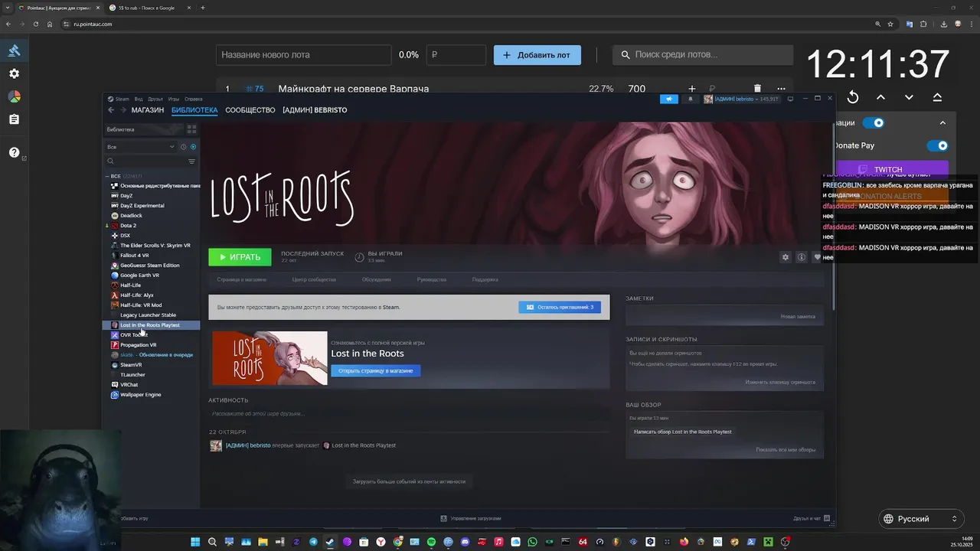Toggle the integrations switch above Donate Pay

[874, 122]
